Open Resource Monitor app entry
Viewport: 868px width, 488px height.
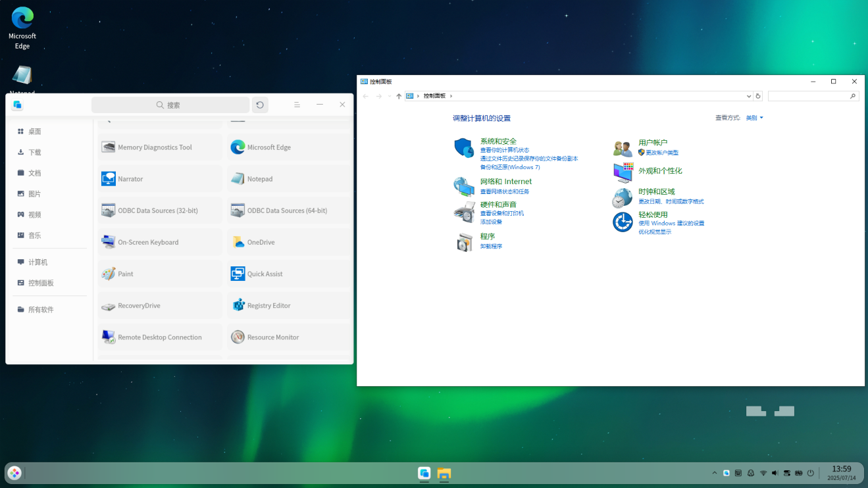pos(272,337)
